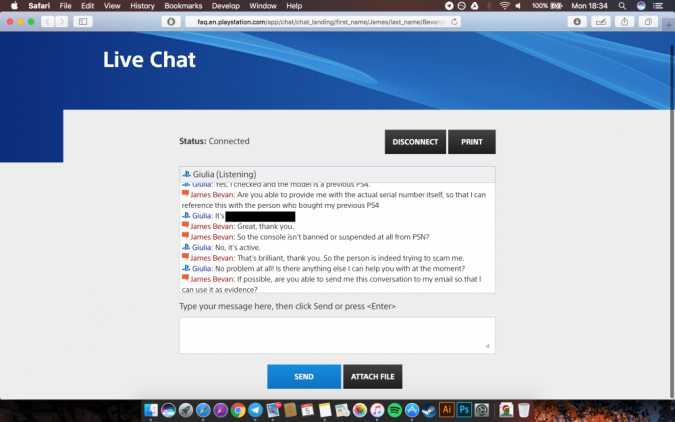Open the History menu
675x422 pixels.
(x=142, y=6)
